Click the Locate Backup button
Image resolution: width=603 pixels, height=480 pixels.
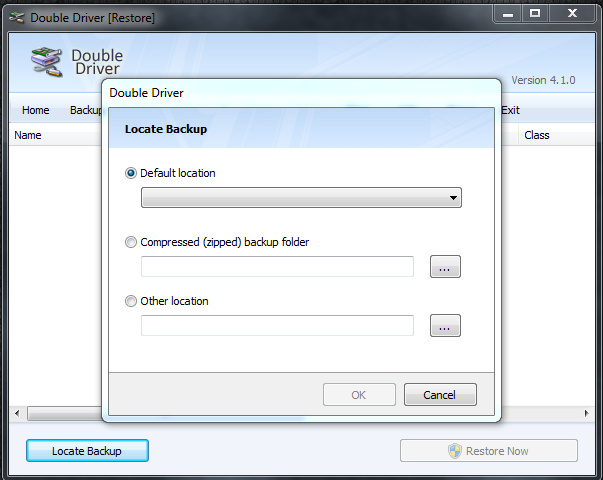click(87, 451)
